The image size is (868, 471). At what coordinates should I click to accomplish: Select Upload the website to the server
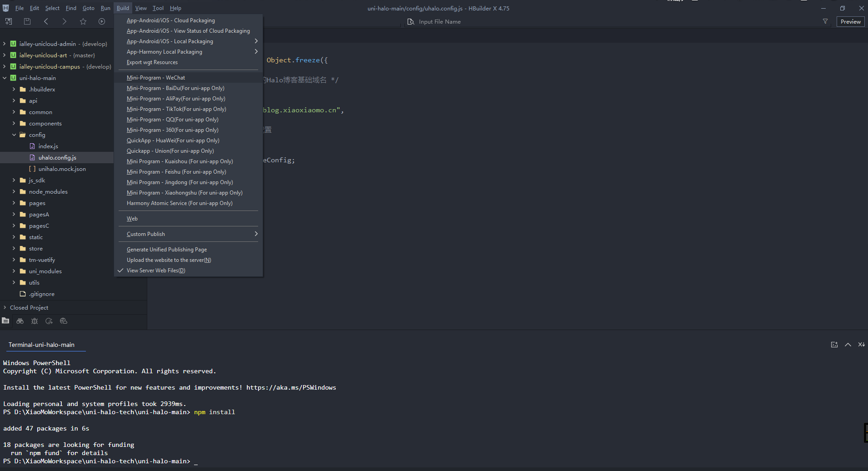pyautogui.click(x=189, y=260)
